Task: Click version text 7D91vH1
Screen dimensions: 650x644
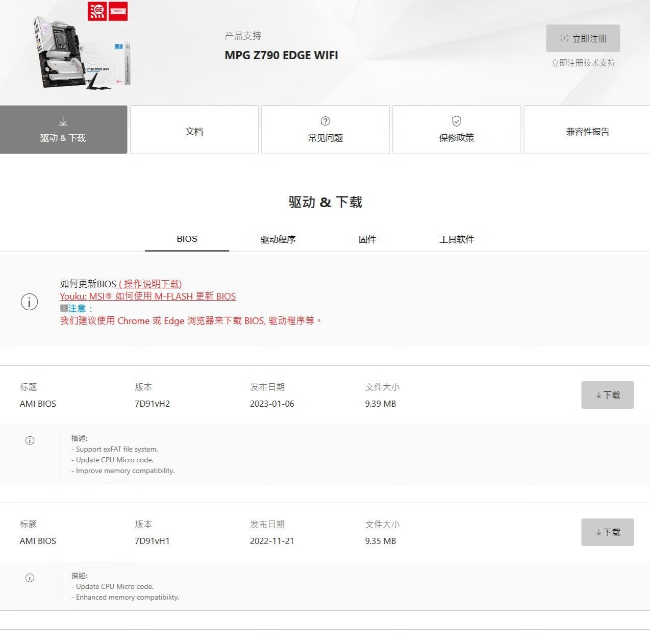Action: coord(152,541)
